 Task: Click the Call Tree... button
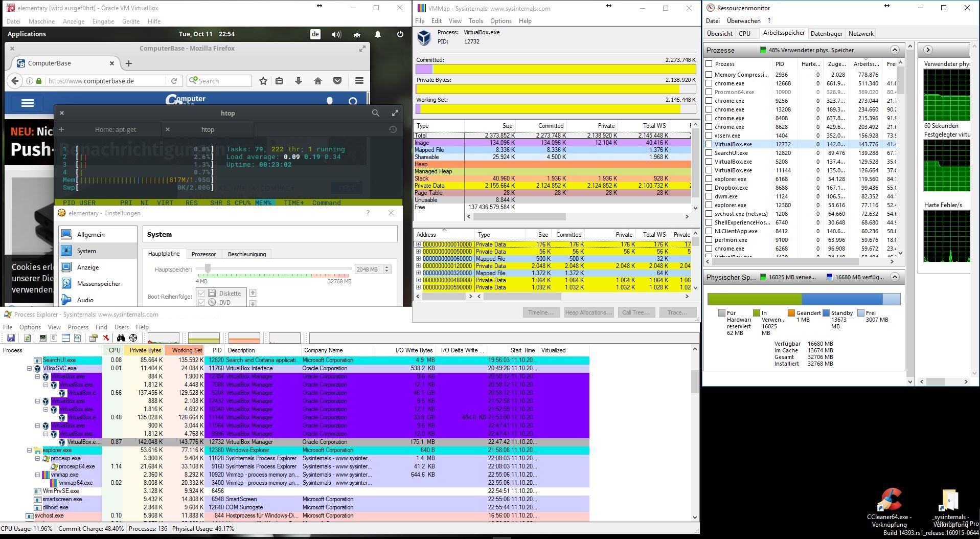pos(635,312)
